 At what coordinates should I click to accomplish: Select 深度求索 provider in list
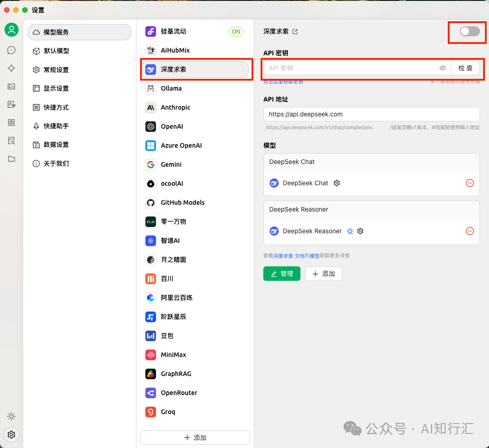click(195, 69)
